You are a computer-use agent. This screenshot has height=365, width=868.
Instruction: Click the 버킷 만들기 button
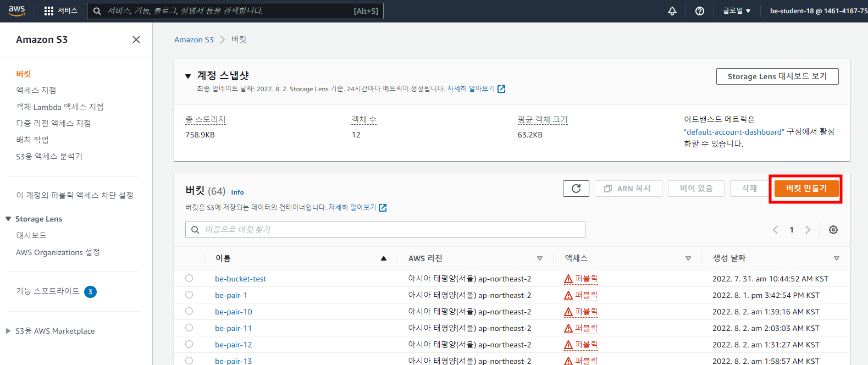(806, 189)
